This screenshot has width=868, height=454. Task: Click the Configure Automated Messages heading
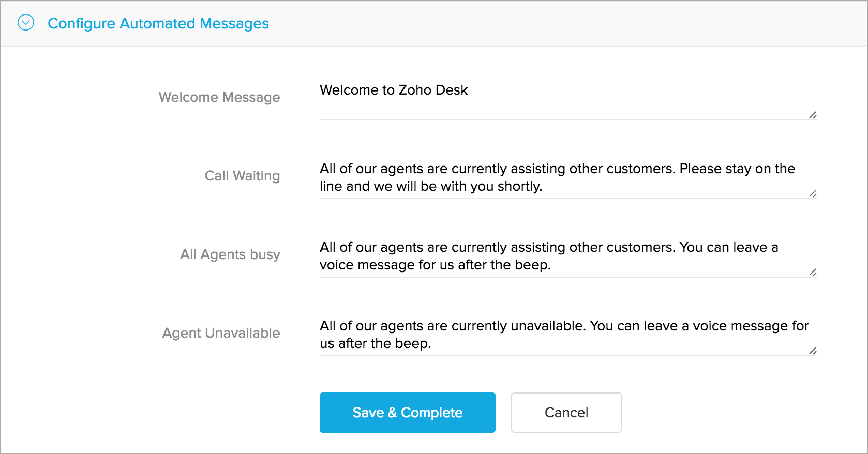pos(158,23)
